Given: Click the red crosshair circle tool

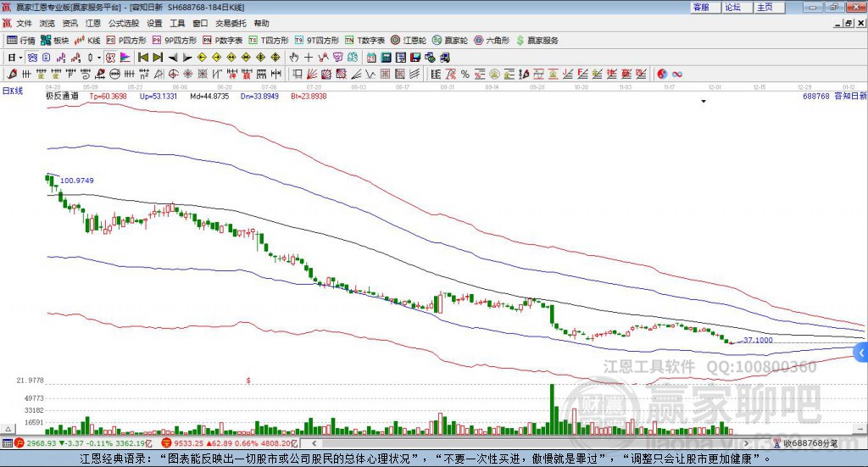Looking at the screenshot, I should click(x=173, y=74).
